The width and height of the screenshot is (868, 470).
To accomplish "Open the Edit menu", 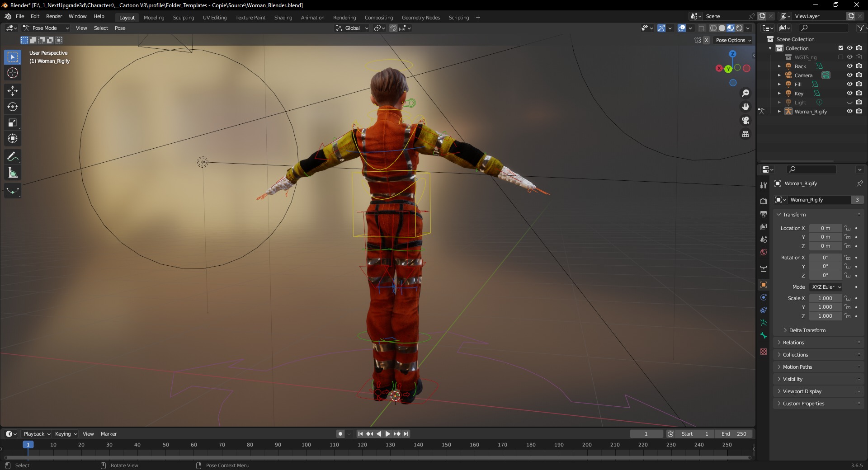I will pos(35,16).
